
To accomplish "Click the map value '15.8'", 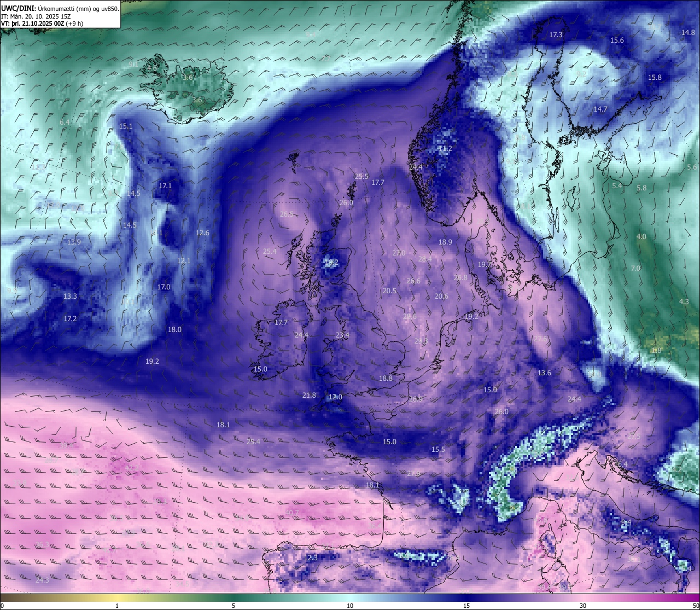I will coord(655,77).
